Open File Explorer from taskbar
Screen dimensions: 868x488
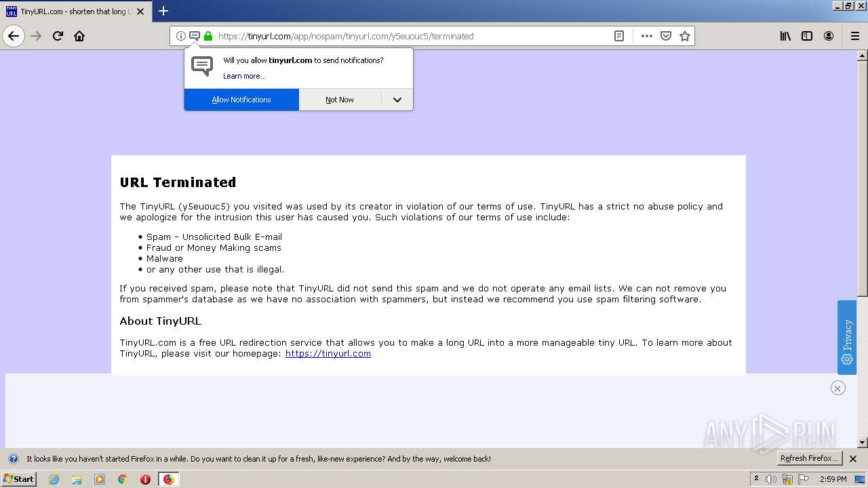[77, 479]
